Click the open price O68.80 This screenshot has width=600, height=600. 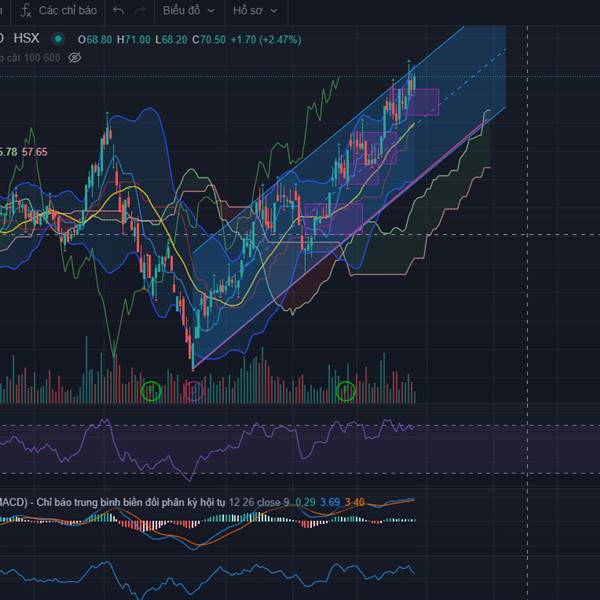[95, 39]
